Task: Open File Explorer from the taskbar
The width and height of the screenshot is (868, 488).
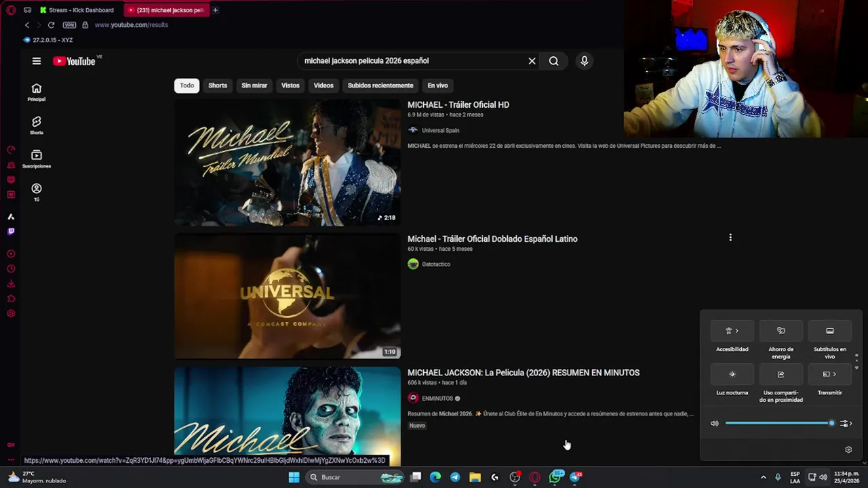Action: [x=475, y=477]
